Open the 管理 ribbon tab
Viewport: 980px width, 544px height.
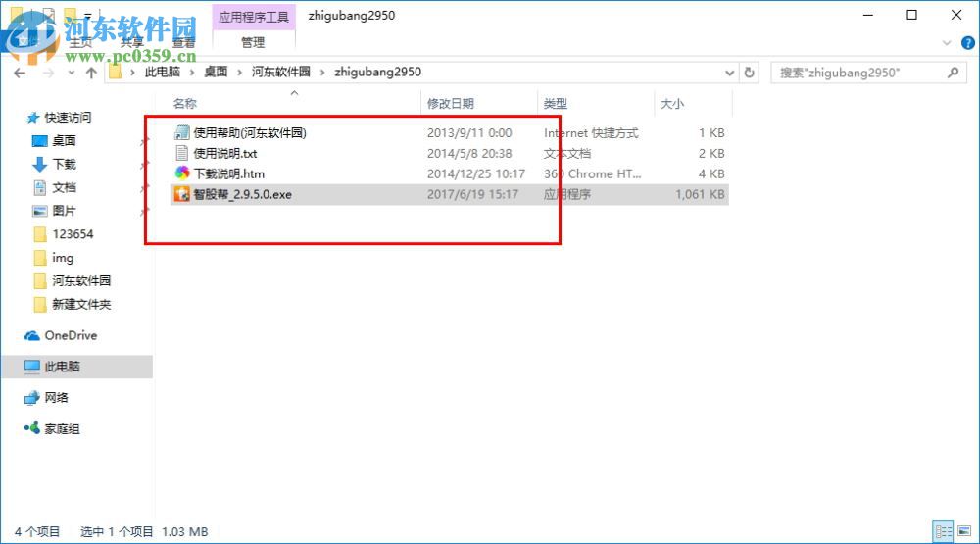[x=253, y=42]
